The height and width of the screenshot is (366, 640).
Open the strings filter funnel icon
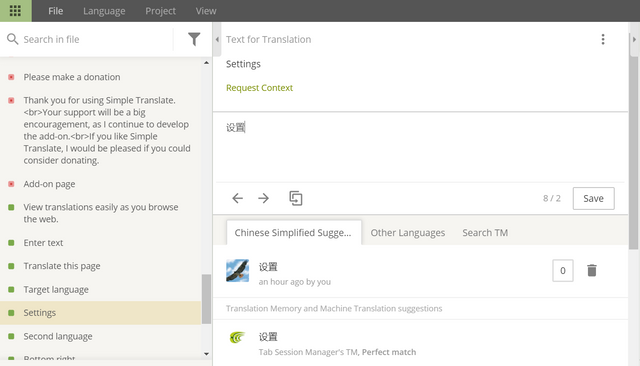tap(194, 39)
